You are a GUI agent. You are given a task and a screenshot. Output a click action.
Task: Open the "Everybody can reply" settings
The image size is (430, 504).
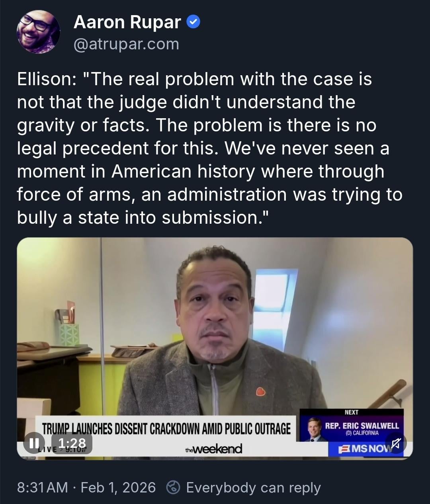[253, 487]
